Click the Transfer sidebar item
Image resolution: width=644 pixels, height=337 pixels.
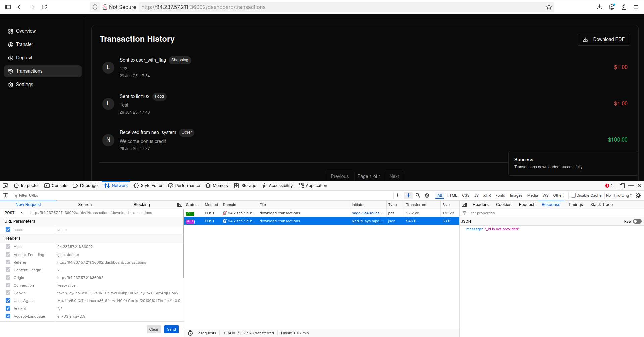tap(43, 44)
